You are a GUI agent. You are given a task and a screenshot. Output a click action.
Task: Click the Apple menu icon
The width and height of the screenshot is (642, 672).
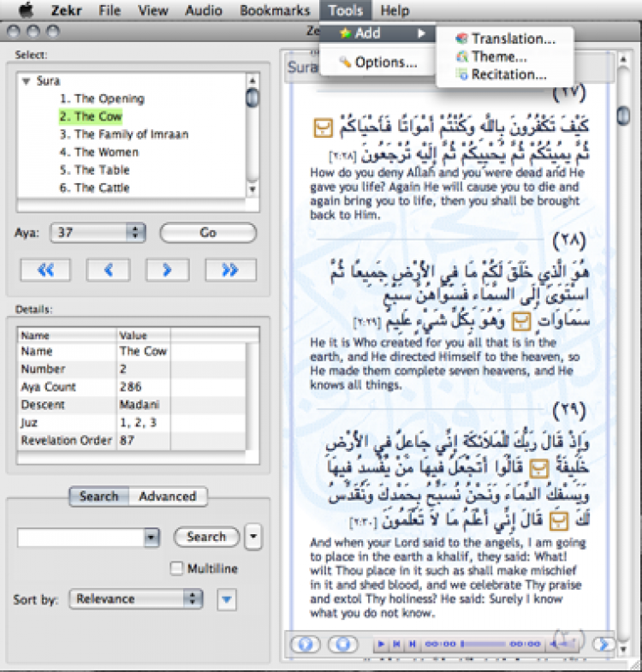[25, 11]
